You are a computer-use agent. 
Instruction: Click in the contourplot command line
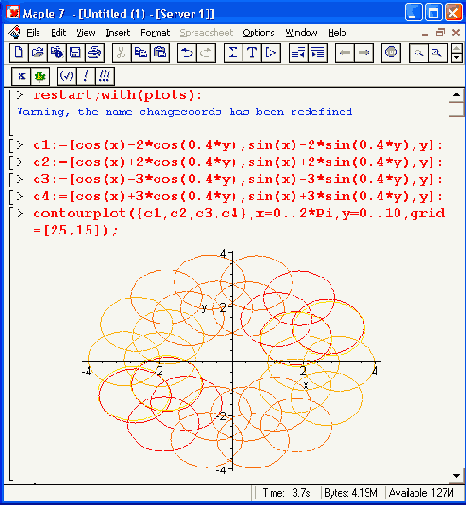click(239, 221)
